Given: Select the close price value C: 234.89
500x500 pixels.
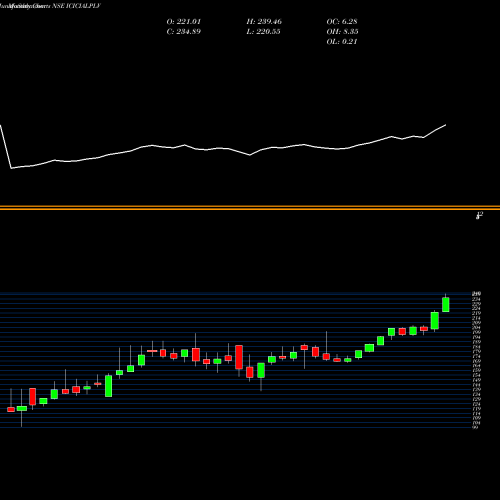Looking at the screenshot, I should 184,32.
